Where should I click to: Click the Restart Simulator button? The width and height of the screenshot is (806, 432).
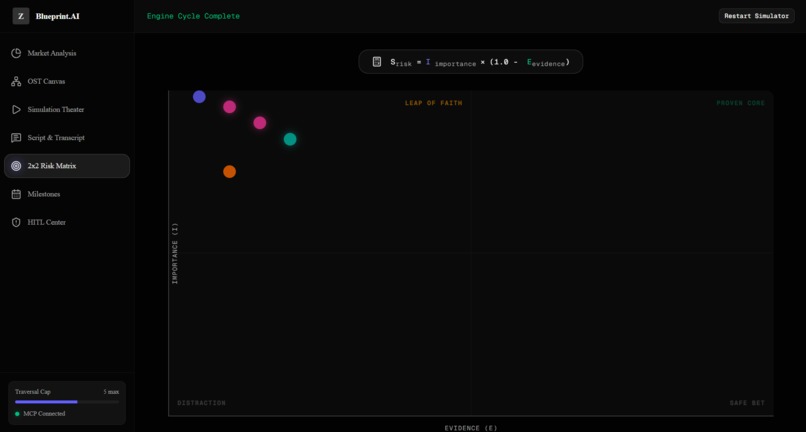click(756, 16)
